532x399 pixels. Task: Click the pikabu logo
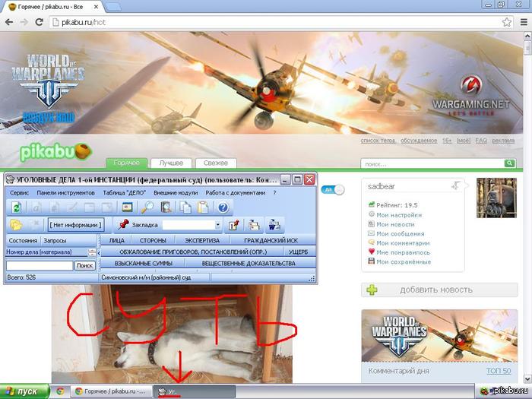(x=56, y=152)
